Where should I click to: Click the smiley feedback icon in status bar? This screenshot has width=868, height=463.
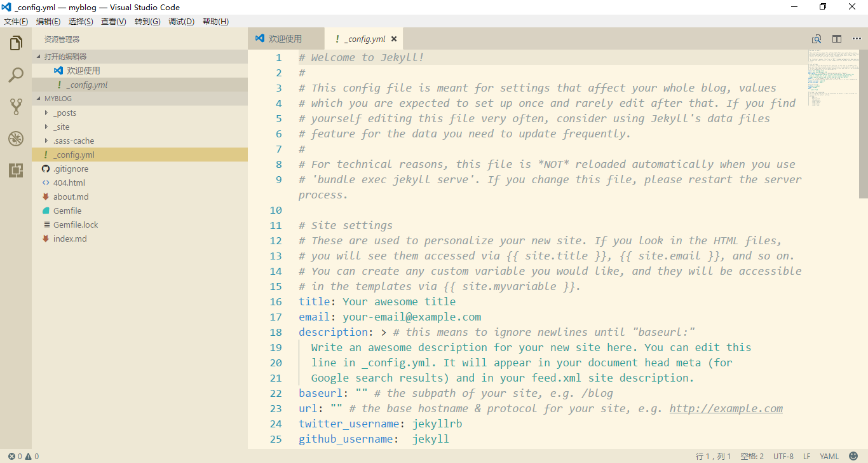pos(853,456)
